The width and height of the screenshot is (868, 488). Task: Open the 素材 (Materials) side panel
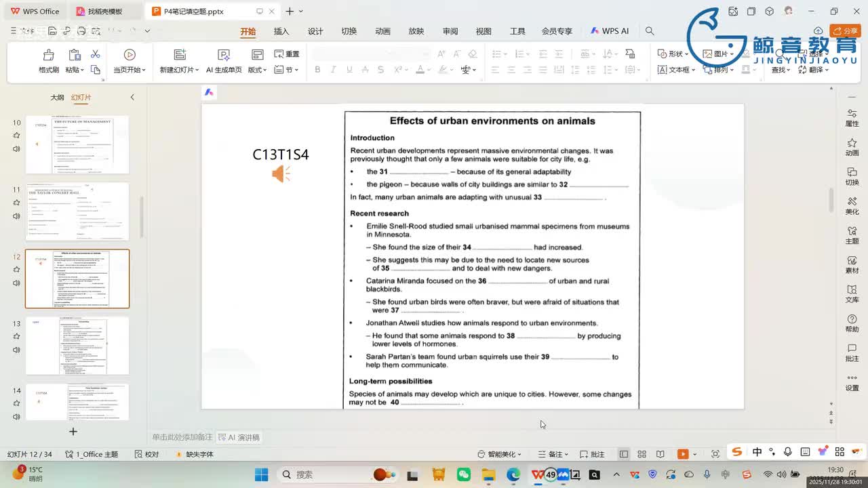pos(852,264)
